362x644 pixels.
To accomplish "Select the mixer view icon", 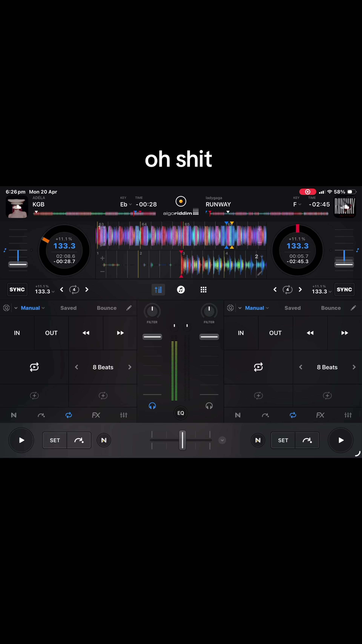I will (x=158, y=290).
